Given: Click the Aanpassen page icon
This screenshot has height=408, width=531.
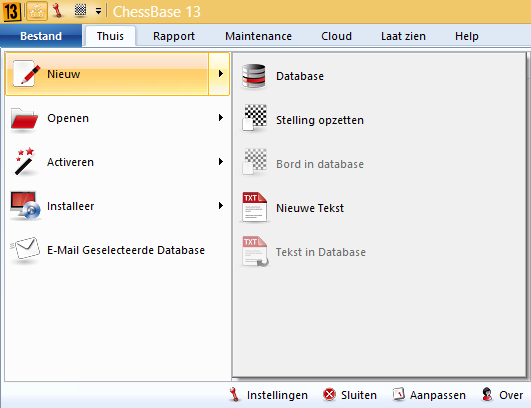Looking at the screenshot, I should point(399,394).
